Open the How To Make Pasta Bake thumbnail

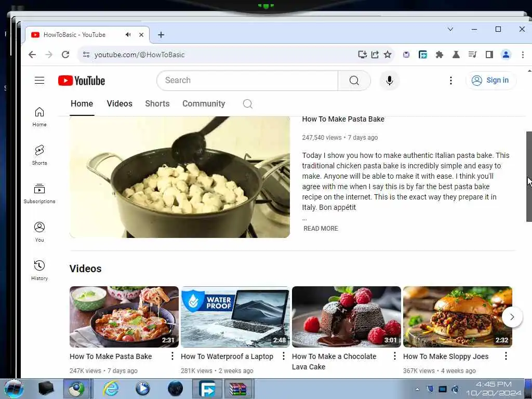124,317
